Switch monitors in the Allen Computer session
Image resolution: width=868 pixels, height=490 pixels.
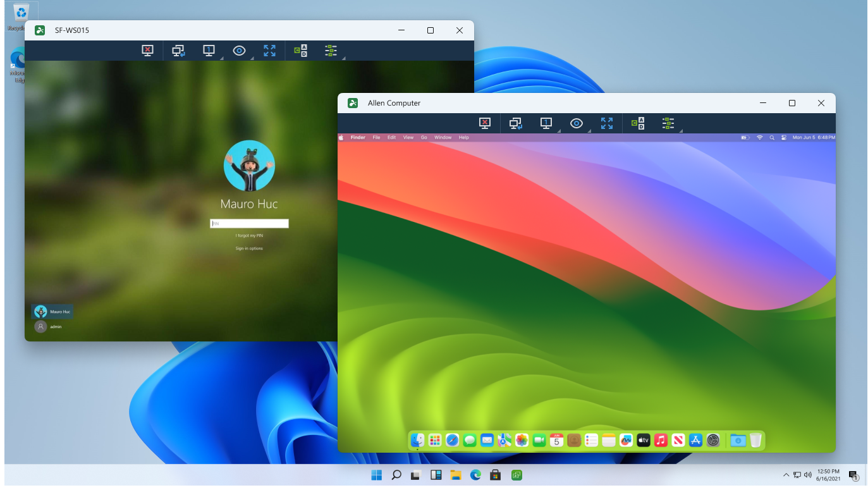click(x=515, y=123)
